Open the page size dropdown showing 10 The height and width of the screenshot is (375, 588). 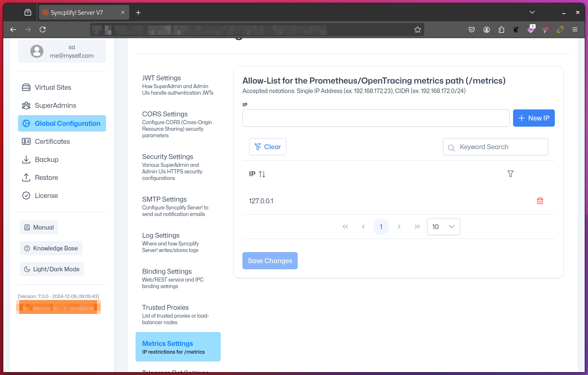click(x=443, y=227)
